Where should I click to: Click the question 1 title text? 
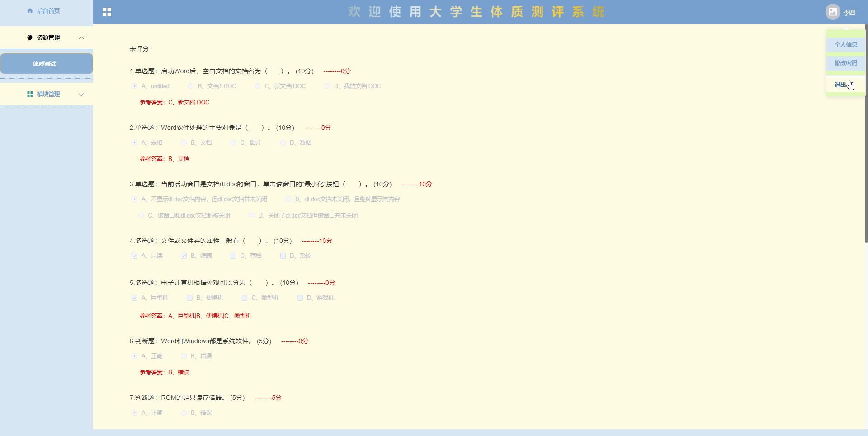222,71
